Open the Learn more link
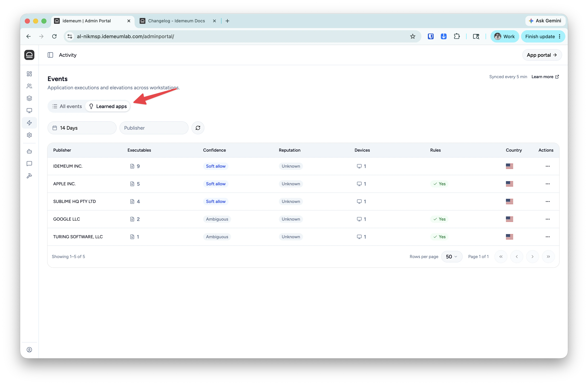The width and height of the screenshot is (588, 385). 545,77
